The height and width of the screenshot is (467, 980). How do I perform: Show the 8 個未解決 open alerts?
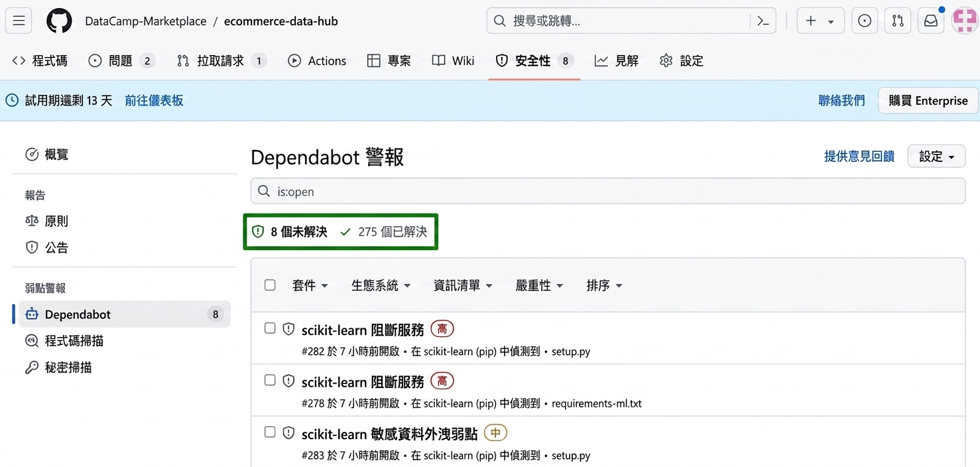pos(290,232)
